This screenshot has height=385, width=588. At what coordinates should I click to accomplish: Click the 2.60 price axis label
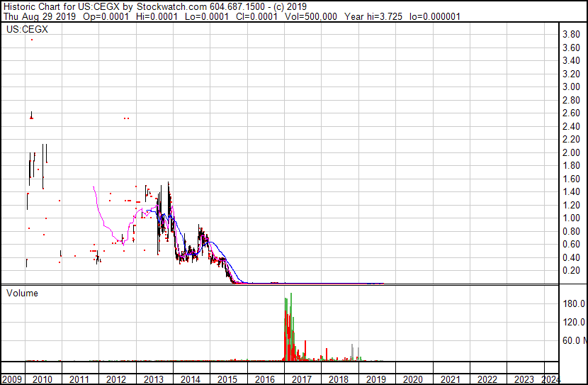pos(571,113)
